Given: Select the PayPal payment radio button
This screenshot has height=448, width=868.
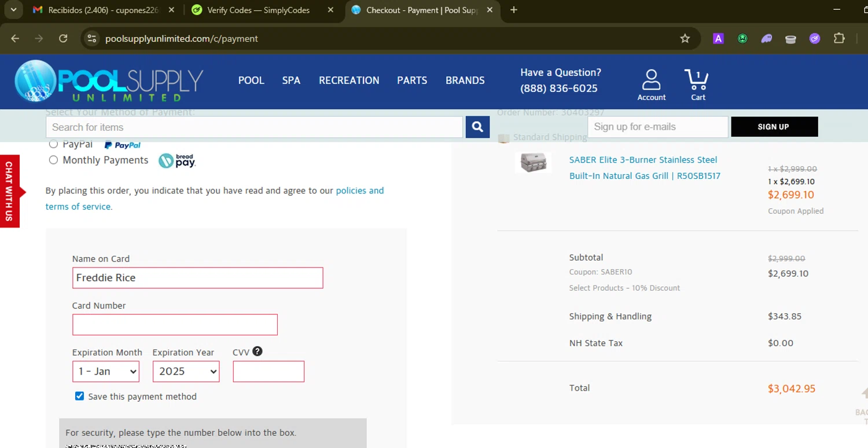Looking at the screenshot, I should tap(53, 144).
